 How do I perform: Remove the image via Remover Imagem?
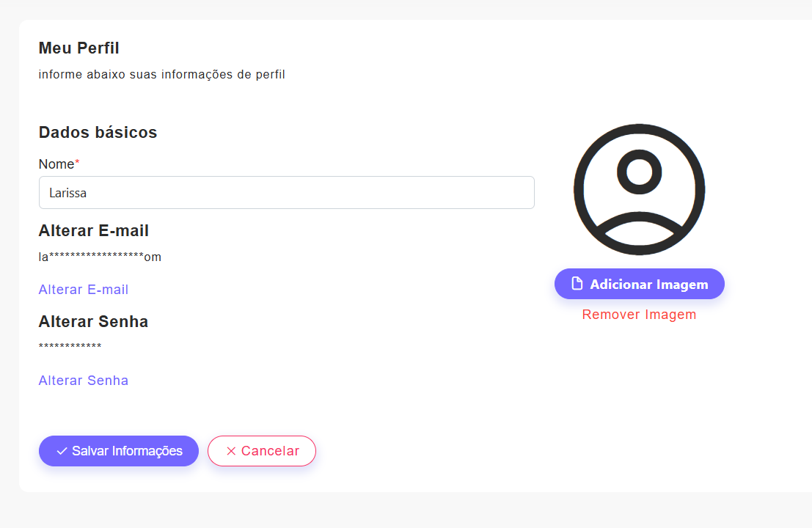pyautogui.click(x=639, y=315)
